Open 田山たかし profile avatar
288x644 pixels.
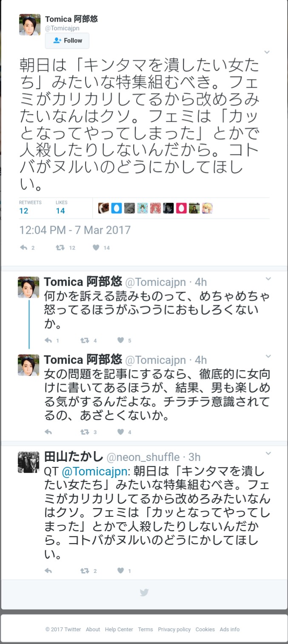(x=29, y=462)
